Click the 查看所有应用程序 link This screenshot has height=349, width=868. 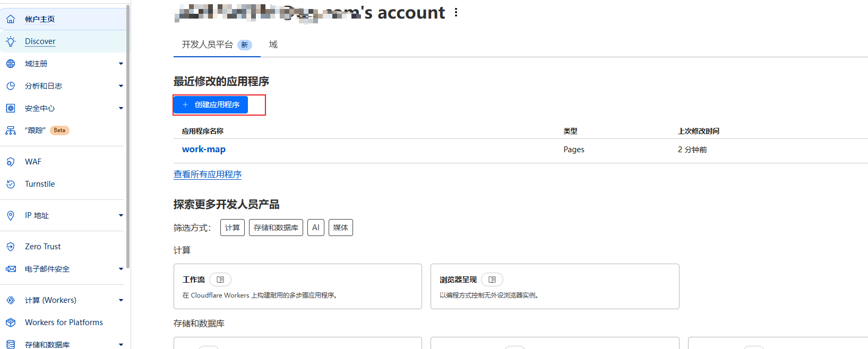tap(208, 174)
